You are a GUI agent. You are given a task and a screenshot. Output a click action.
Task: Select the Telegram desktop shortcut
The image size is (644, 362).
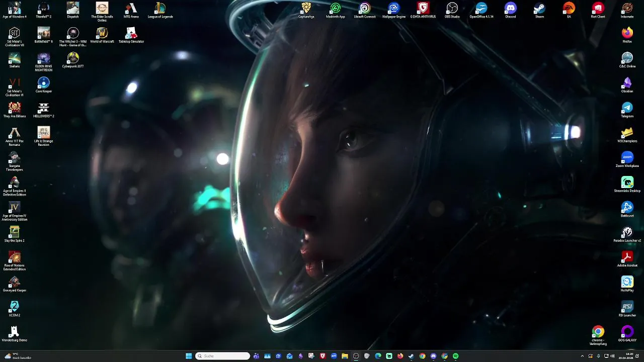click(627, 110)
